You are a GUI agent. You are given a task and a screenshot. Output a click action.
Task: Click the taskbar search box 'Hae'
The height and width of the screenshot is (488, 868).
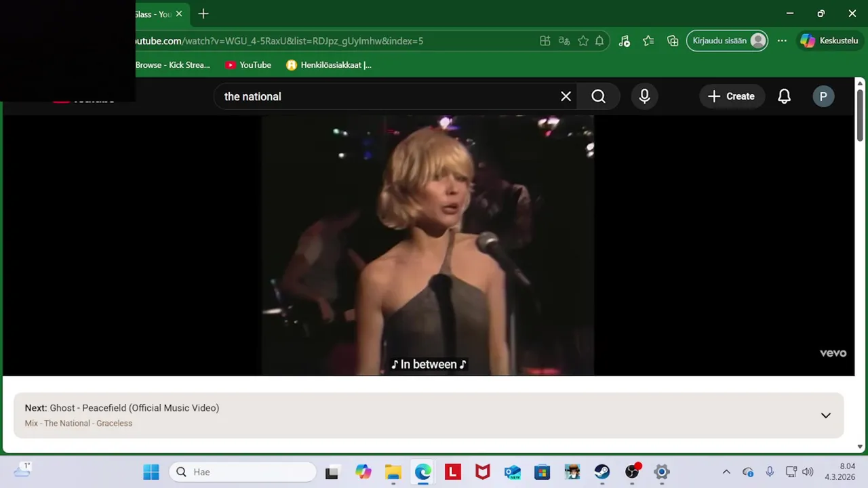point(243,472)
